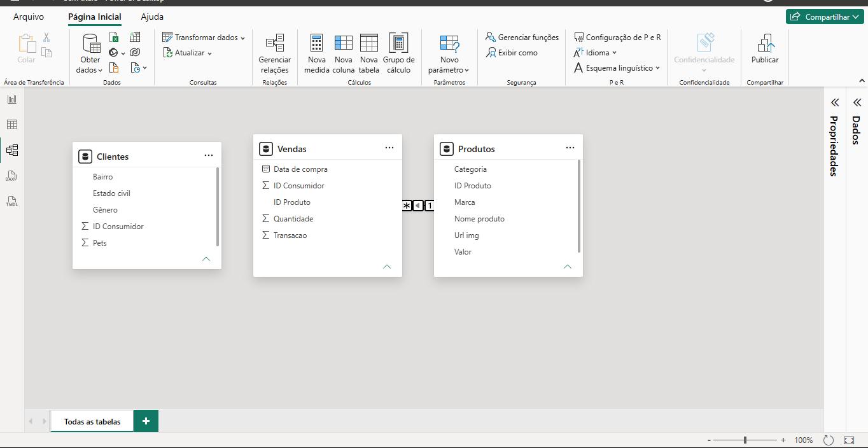
Task: Collapse the ribbon chevron
Action: point(862,81)
